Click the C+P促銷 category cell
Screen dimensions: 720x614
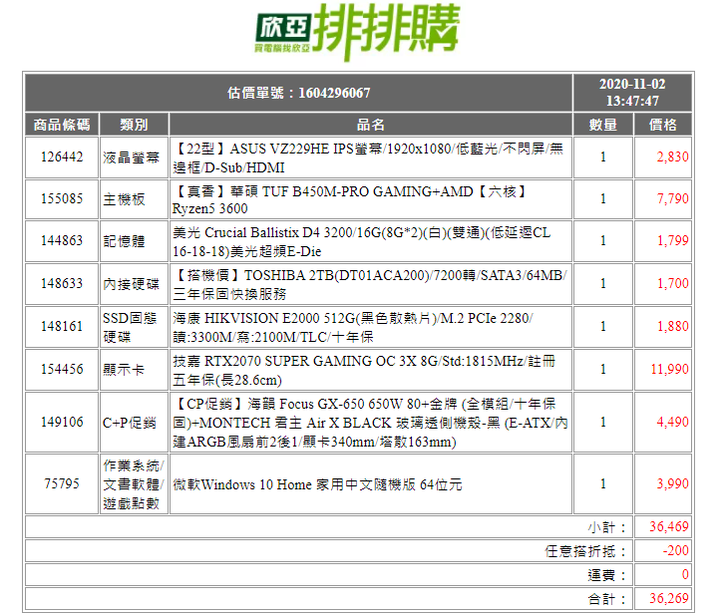tap(134, 422)
